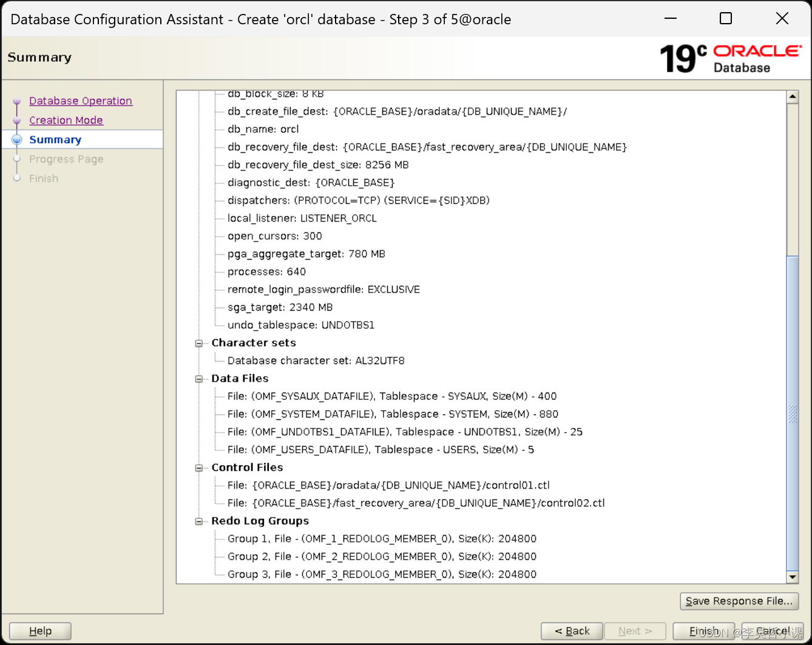812x645 pixels.
Task: Click the Oracle 19c Database logo
Action: [731, 58]
